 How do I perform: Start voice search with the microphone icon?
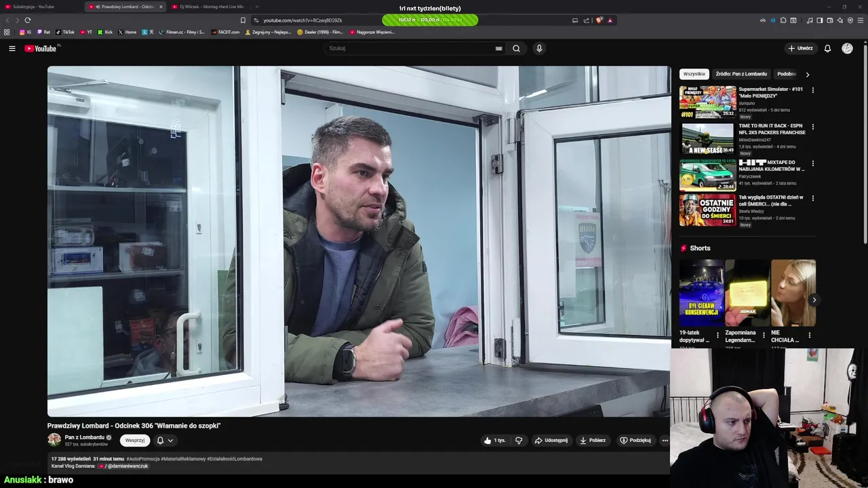click(539, 48)
